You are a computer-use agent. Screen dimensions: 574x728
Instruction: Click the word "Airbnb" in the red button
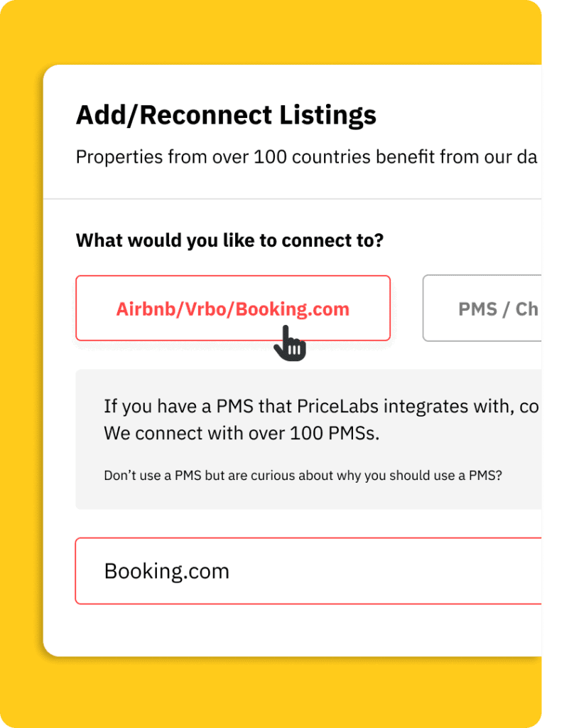click(145, 309)
